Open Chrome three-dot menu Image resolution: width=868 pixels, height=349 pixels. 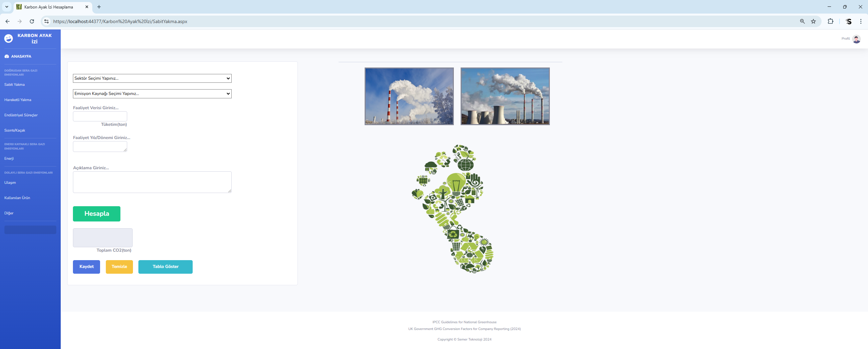[861, 21]
